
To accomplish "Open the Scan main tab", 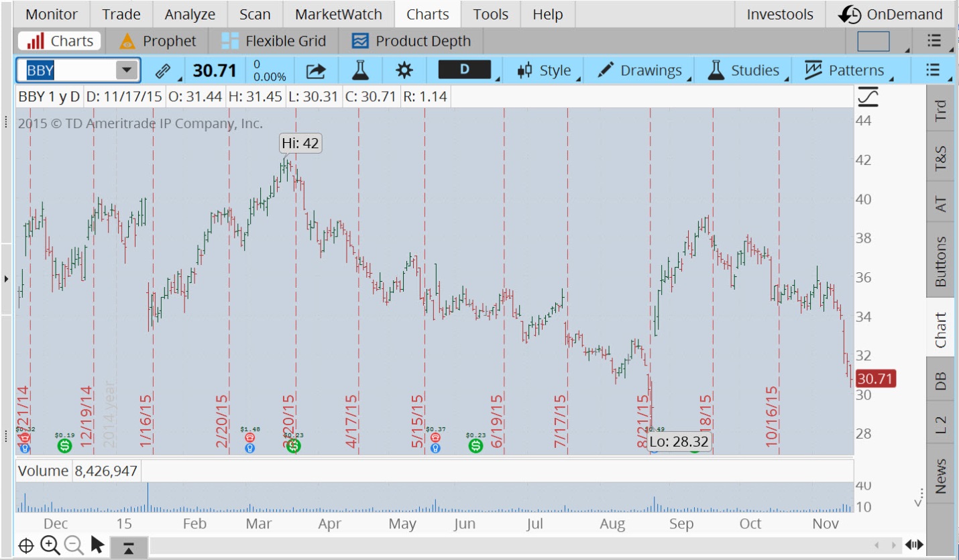I will point(255,14).
